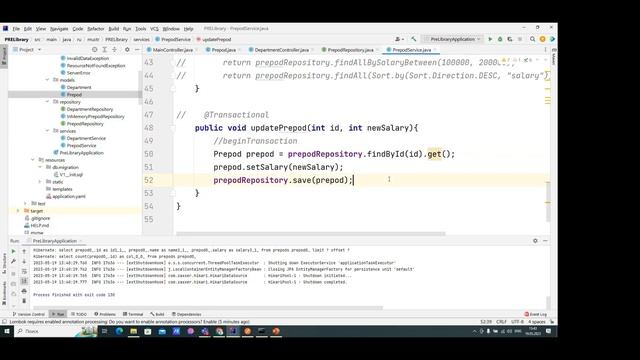The image size is (640, 360).
Task: Open the user account icon in toolbar
Action: coord(399,39)
